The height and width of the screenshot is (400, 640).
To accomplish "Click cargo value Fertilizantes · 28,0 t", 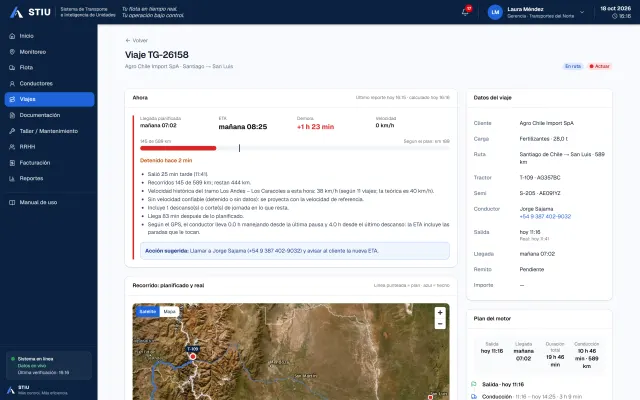I will coord(544,139).
